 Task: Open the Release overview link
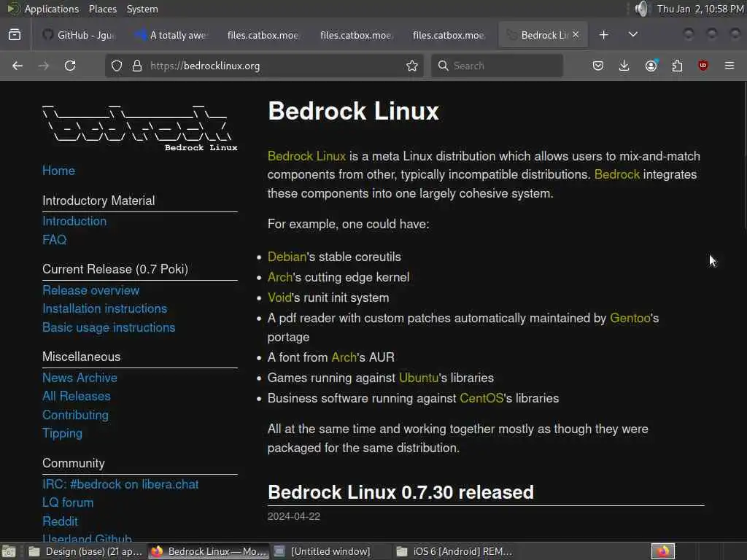91,290
